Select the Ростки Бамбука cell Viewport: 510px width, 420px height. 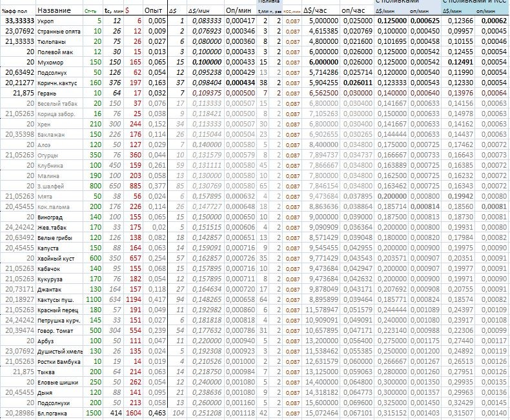[59, 362]
